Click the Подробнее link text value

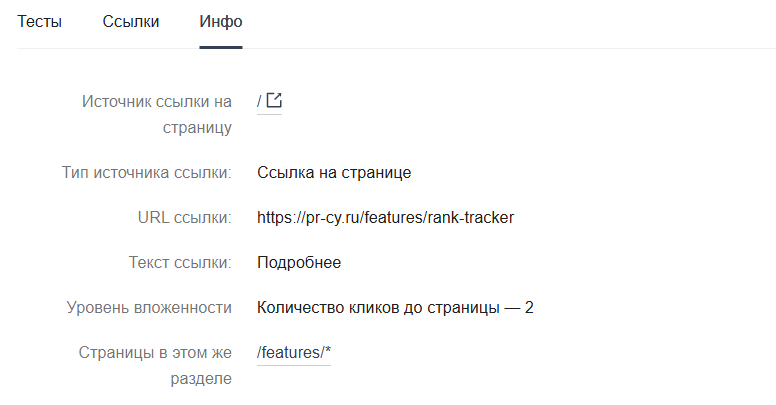[299, 262]
